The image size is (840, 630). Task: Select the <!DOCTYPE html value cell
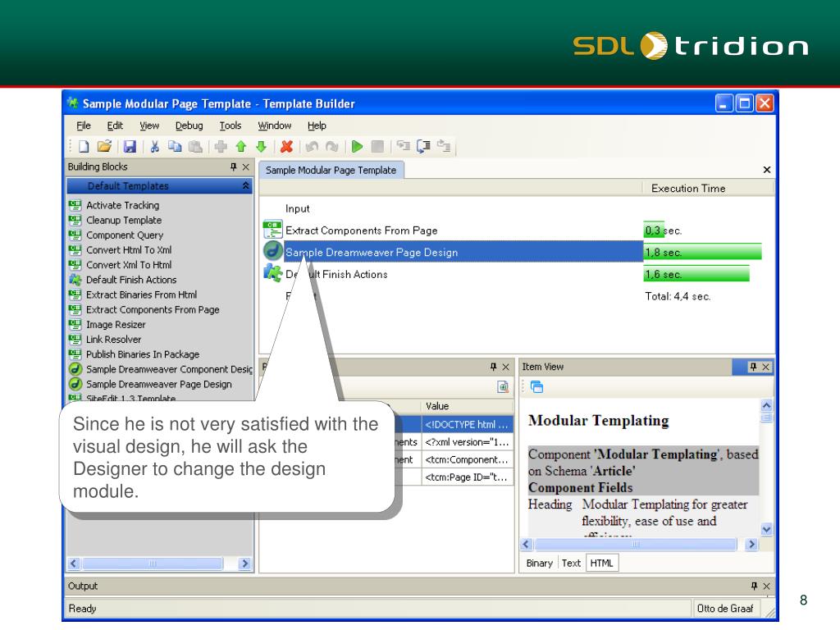point(467,424)
